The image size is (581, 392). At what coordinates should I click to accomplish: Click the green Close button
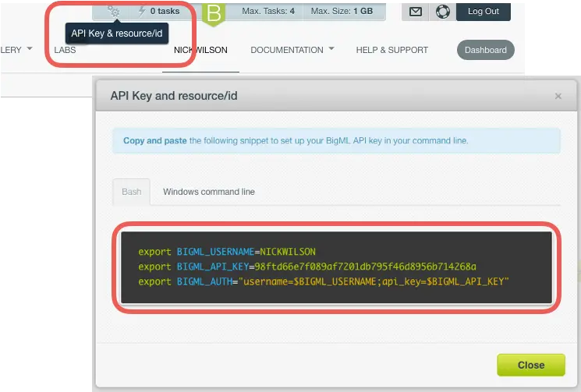(x=531, y=365)
